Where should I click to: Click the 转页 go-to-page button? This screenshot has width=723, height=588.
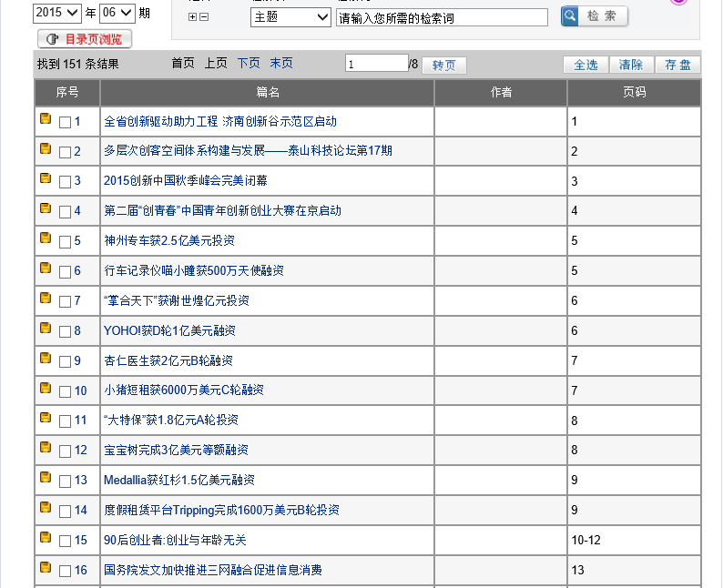444,66
